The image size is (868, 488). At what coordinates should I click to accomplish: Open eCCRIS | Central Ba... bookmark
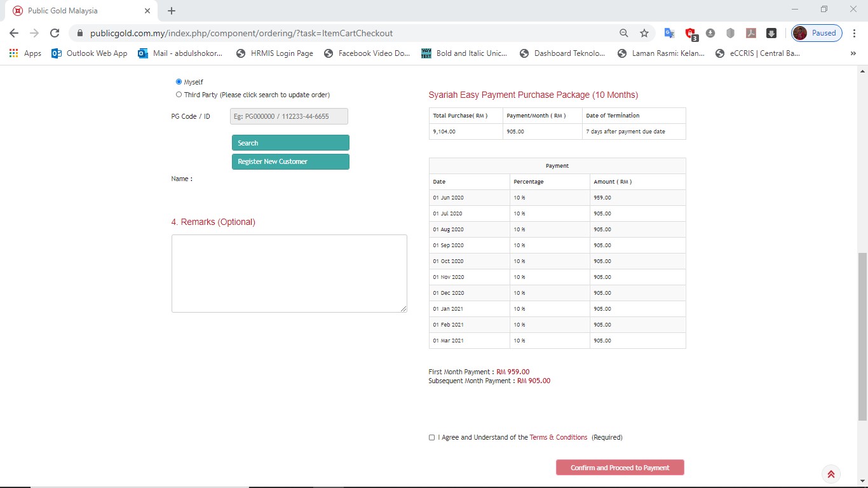pyautogui.click(x=757, y=53)
